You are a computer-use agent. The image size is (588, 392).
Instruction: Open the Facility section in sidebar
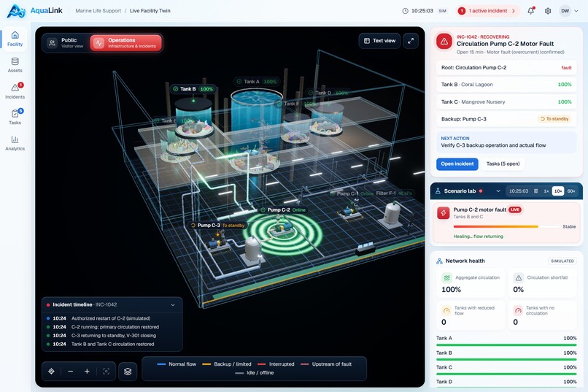pyautogui.click(x=15, y=39)
